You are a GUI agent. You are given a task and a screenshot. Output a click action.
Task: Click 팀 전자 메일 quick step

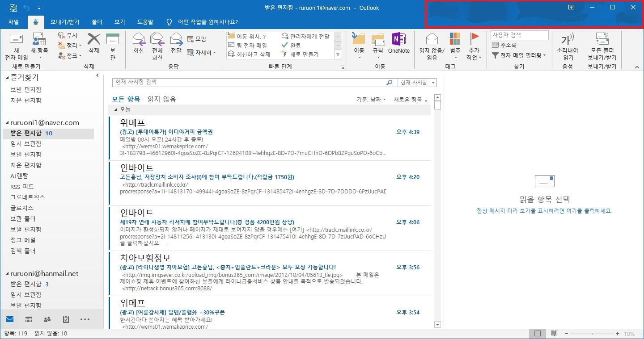pos(247,45)
